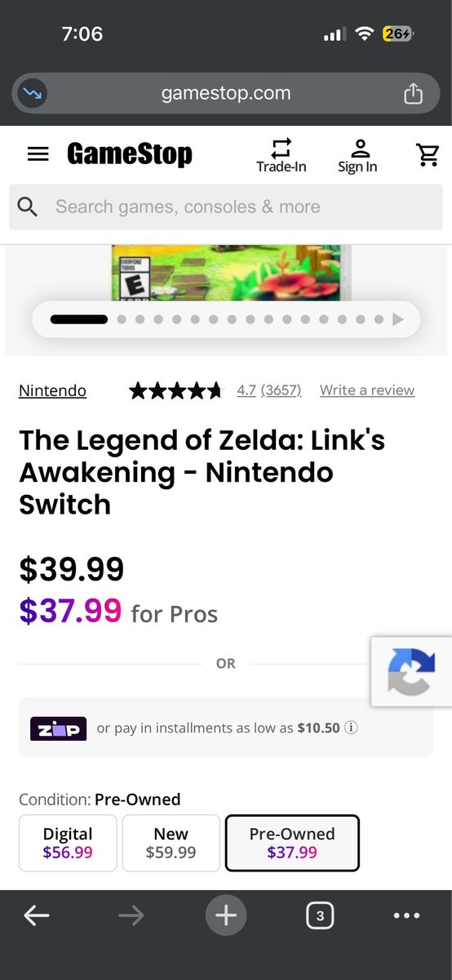This screenshot has width=452, height=980.
Task: Open the Nintendo brand link
Action: point(52,390)
